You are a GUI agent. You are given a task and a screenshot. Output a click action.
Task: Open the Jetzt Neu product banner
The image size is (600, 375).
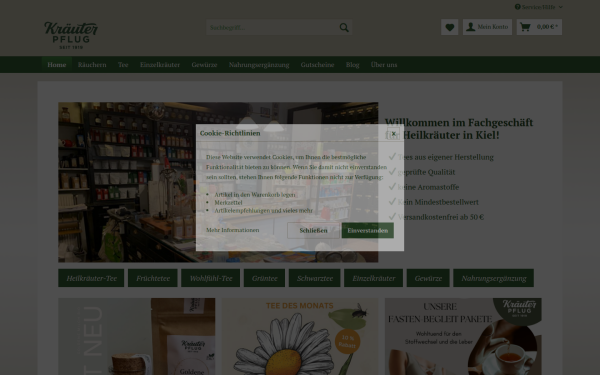point(137,337)
